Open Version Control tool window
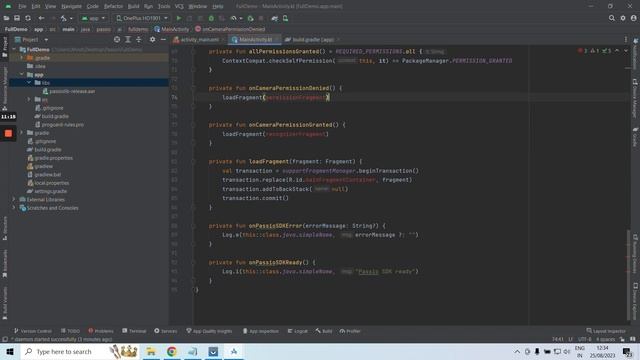 coord(33,331)
